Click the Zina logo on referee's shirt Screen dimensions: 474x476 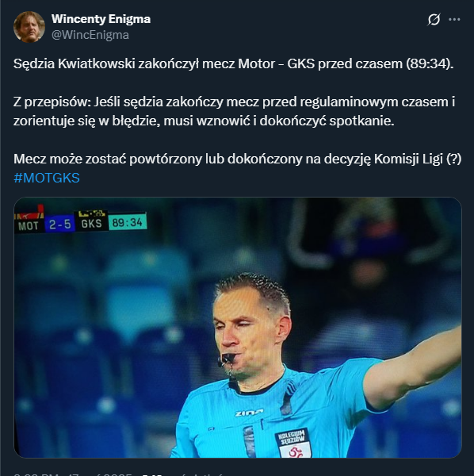click(249, 413)
